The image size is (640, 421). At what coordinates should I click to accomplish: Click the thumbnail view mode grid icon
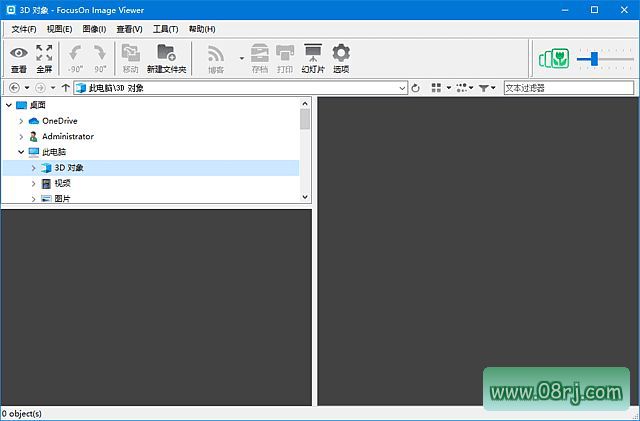click(436, 88)
